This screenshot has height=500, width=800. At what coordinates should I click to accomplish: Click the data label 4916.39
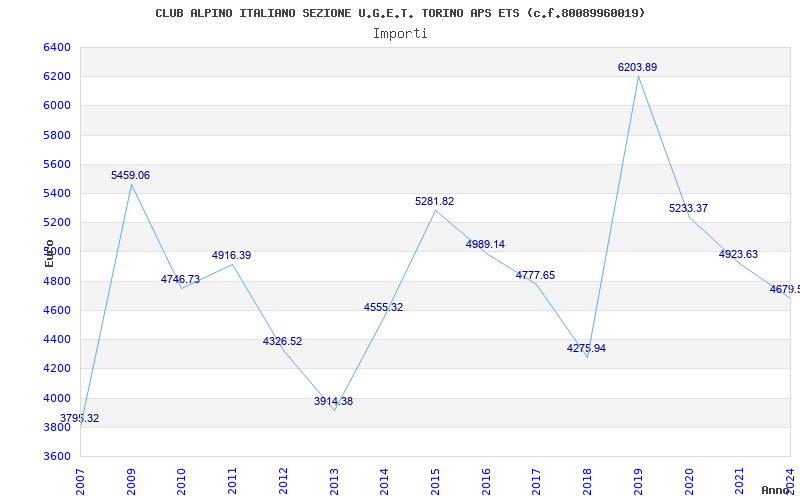coord(232,255)
